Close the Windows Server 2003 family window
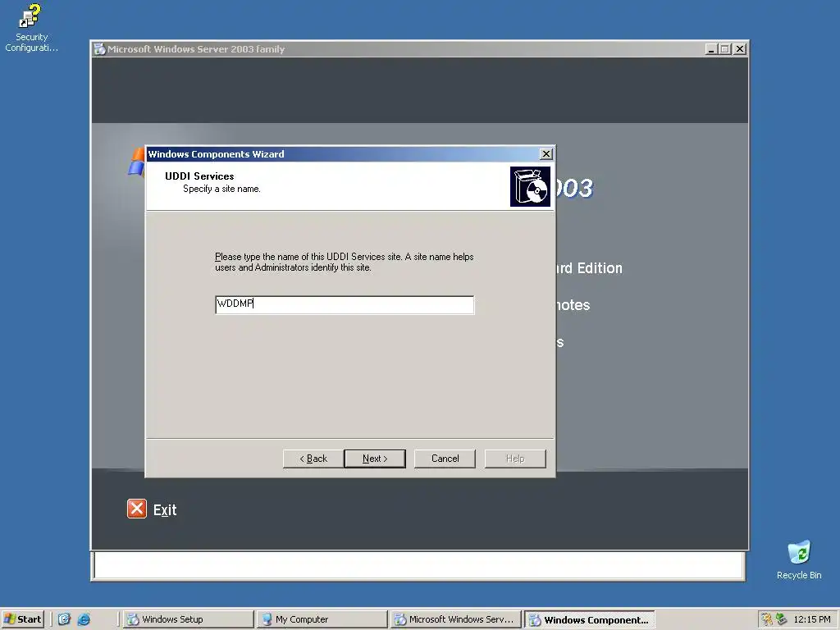Viewport: 840px width, 630px height. [x=740, y=49]
